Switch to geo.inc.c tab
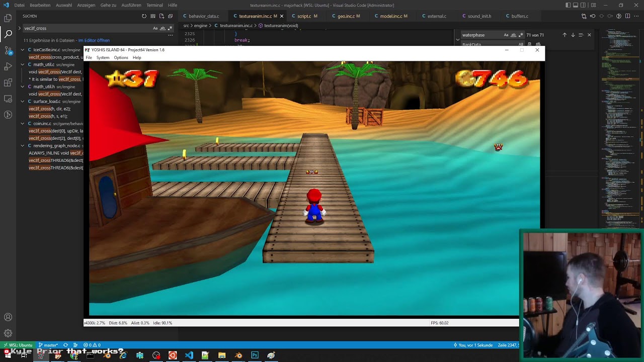 point(346,16)
